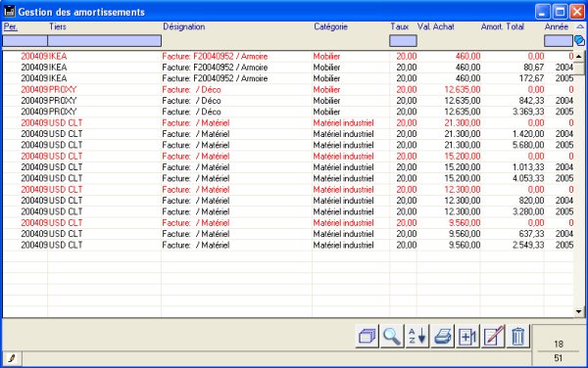Viewport: 588px width, 368px height.
Task: Select the amount 5.680,00
Action: [x=528, y=145]
